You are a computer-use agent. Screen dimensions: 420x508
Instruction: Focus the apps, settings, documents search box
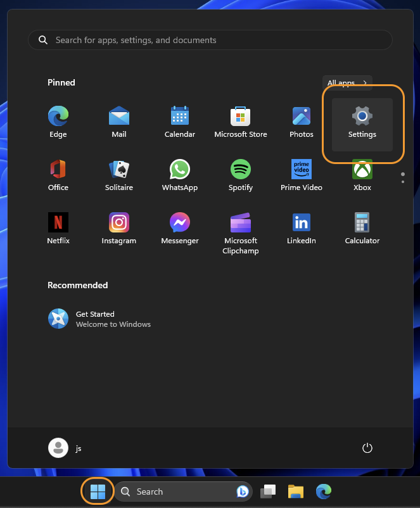[x=210, y=40]
